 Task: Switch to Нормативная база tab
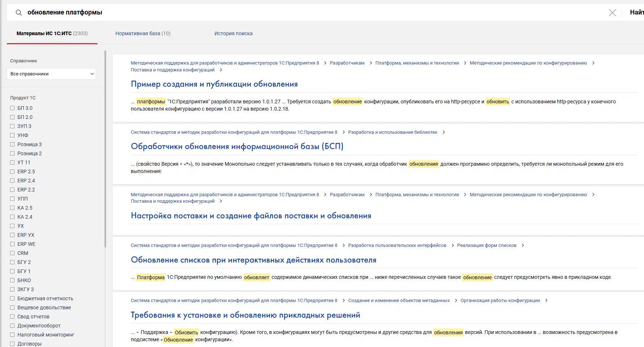(x=143, y=33)
